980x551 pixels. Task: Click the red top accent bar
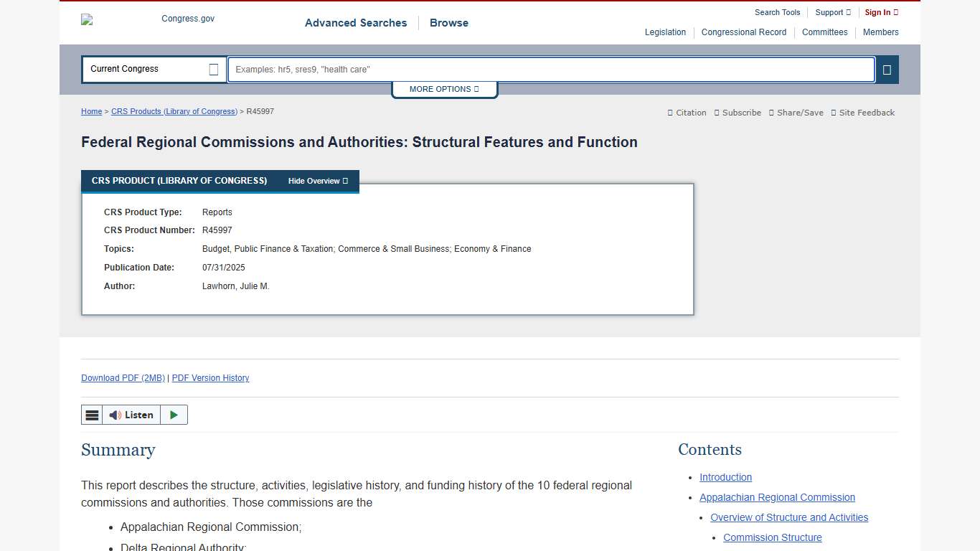[x=490, y=1]
